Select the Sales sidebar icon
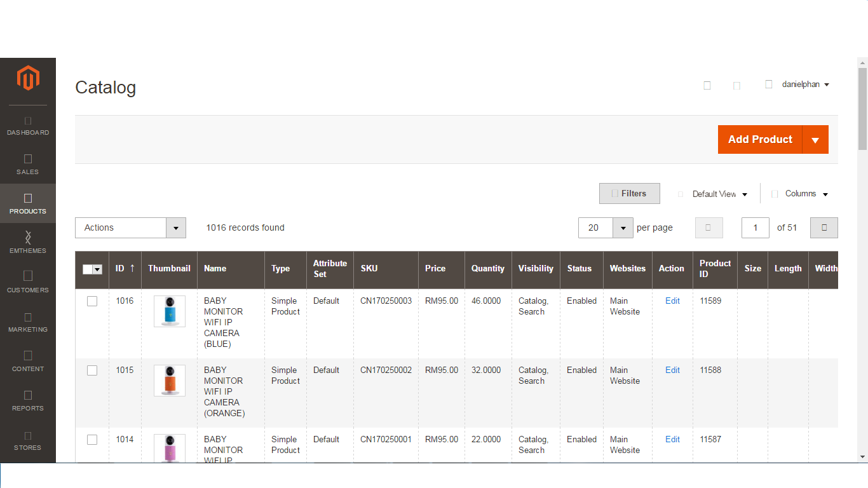The width and height of the screenshot is (868, 488). click(28, 165)
